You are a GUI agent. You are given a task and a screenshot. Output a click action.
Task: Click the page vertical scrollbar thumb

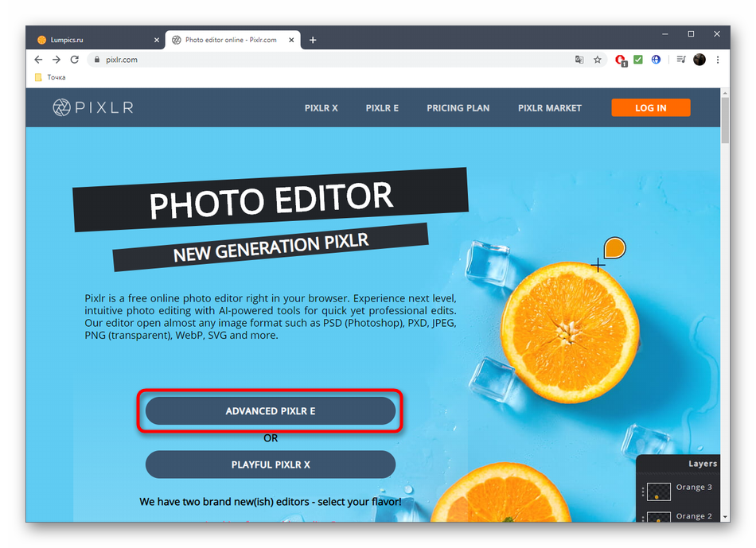pos(725,119)
